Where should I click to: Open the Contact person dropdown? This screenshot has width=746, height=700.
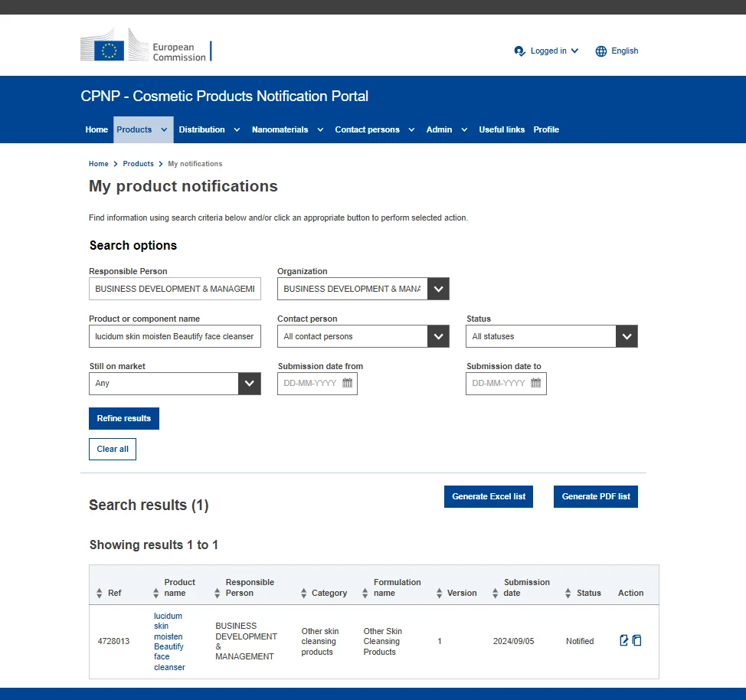click(438, 336)
